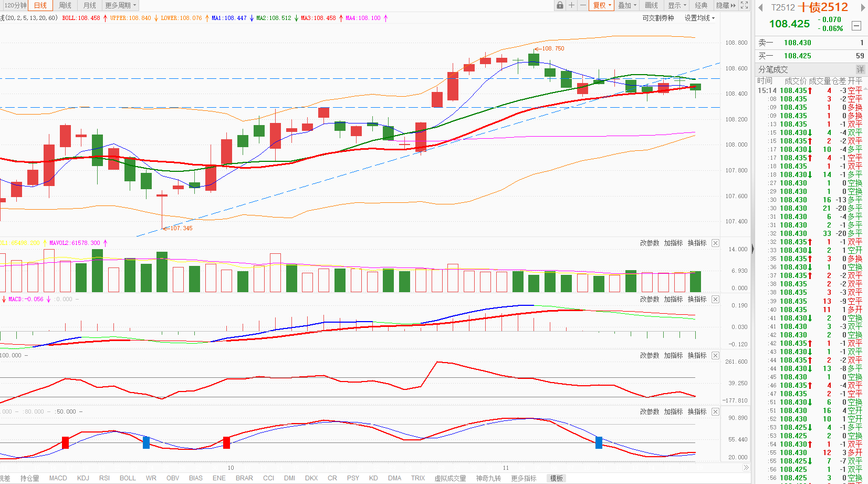Click the side panel splitter handle
This screenshot has height=484, width=868.
point(752,249)
